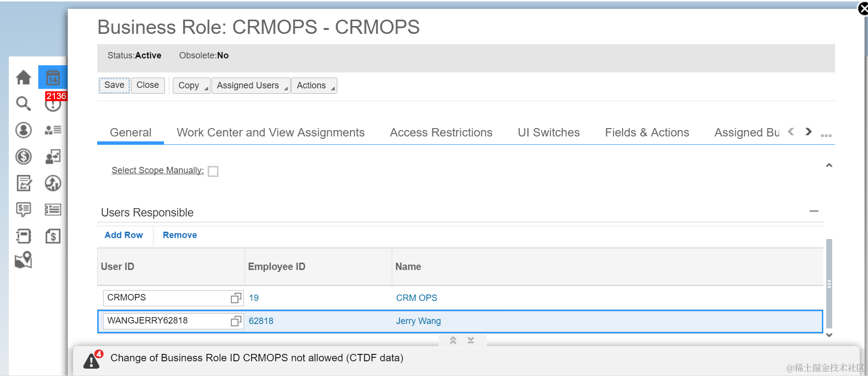Open the Actions dropdown menu
Viewport: 868px width, 376px height.
point(314,85)
